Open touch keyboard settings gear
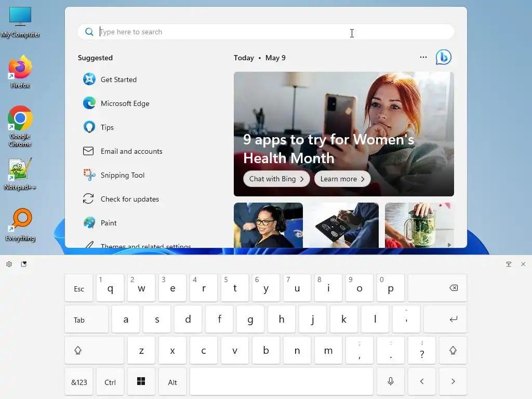532x399 pixels. click(x=9, y=264)
